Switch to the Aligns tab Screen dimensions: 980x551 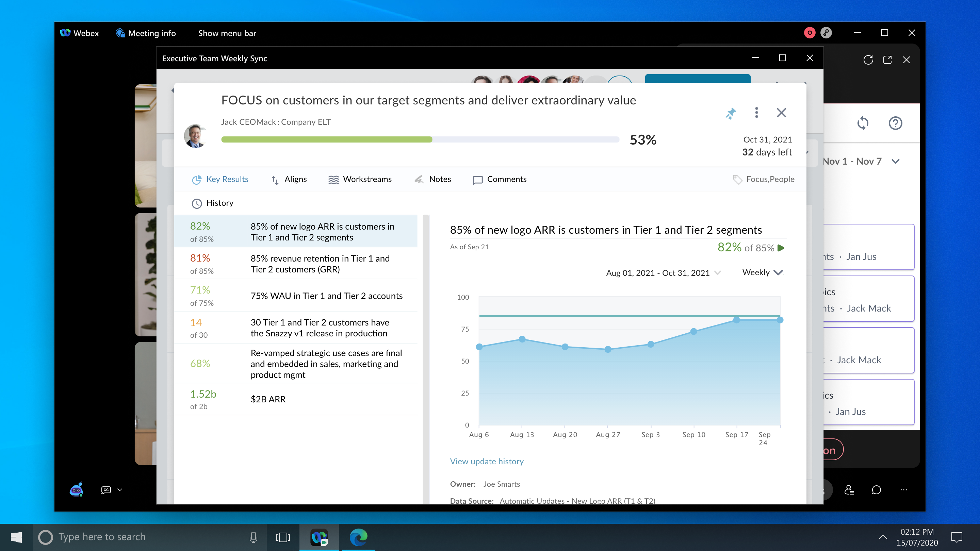[289, 180]
